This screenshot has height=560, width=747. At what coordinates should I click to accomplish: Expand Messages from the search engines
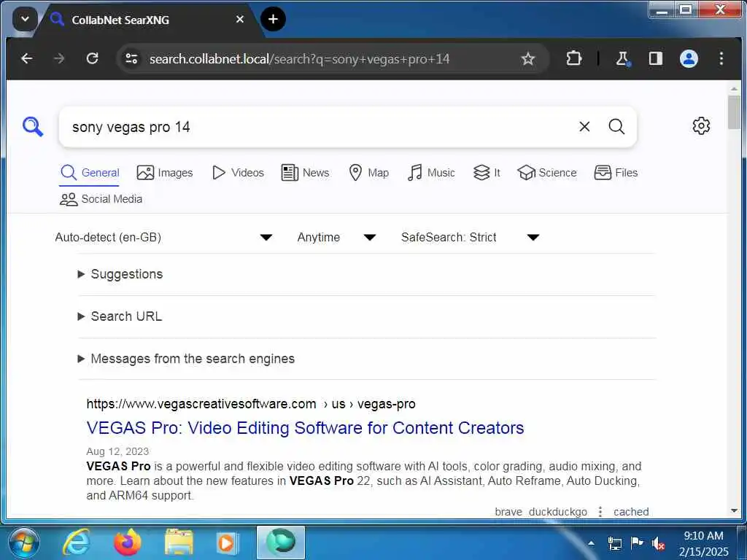point(186,359)
